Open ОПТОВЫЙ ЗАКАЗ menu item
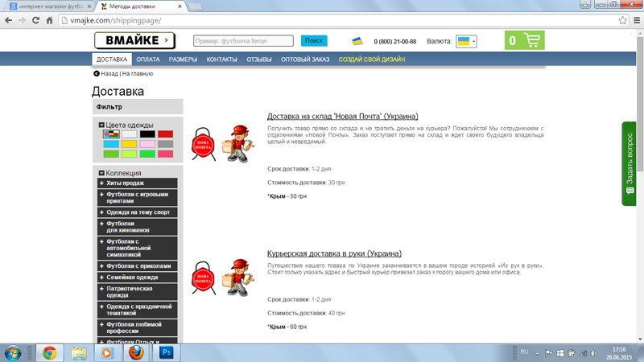 pos(305,59)
